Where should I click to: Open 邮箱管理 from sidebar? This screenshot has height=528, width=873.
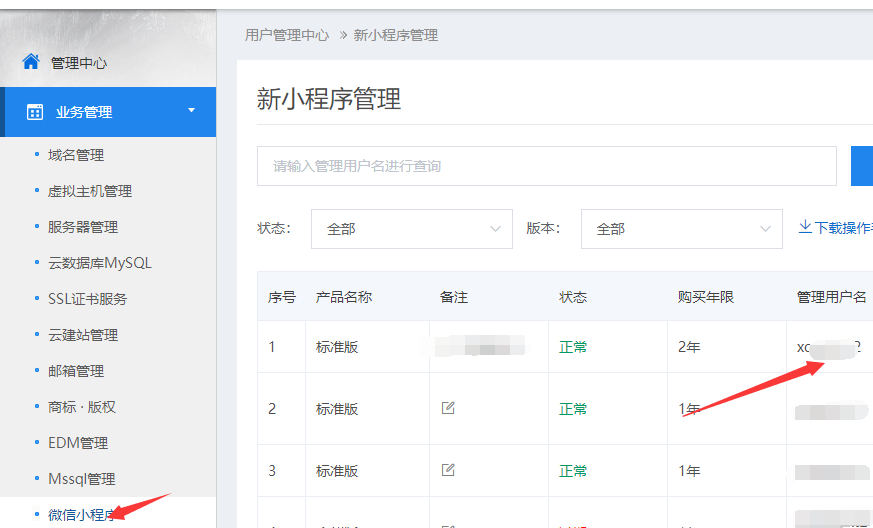(x=76, y=371)
